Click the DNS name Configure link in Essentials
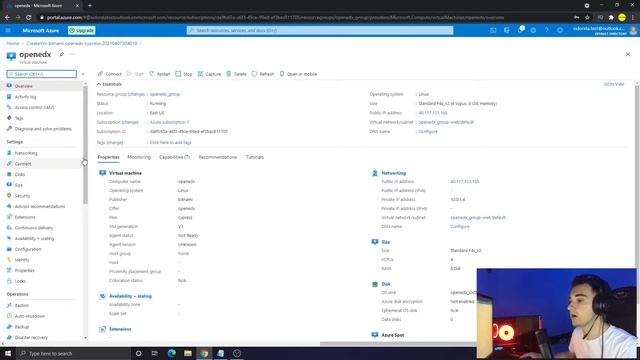This screenshot has width=640, height=360. [x=428, y=131]
